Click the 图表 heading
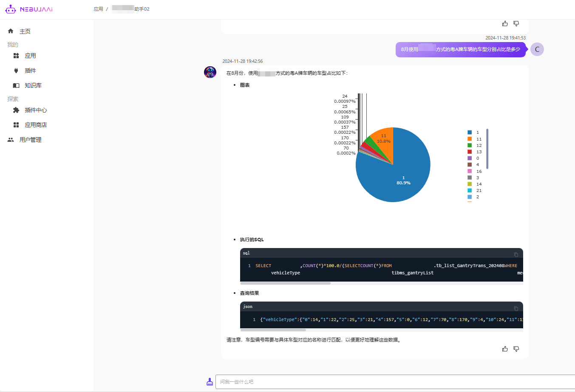575x392 pixels. (x=245, y=85)
